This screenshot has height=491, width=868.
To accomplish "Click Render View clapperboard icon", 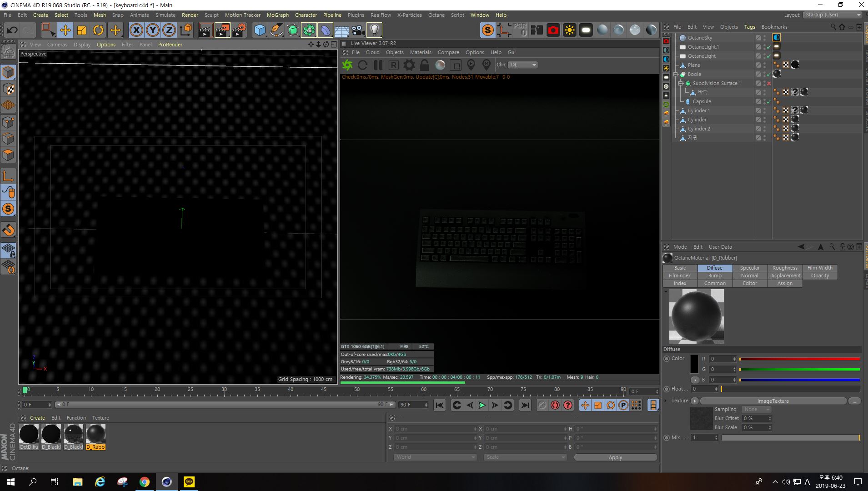I will pyautogui.click(x=206, y=30).
